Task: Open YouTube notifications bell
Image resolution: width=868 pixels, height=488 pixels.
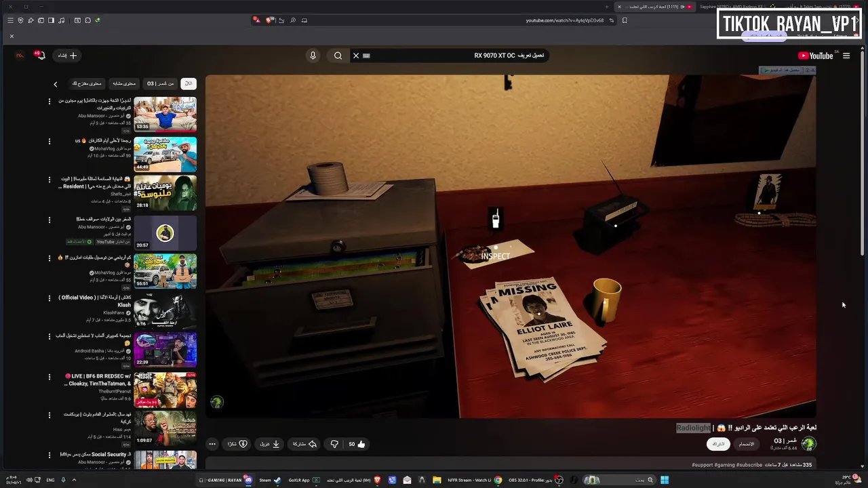Action: [40, 56]
